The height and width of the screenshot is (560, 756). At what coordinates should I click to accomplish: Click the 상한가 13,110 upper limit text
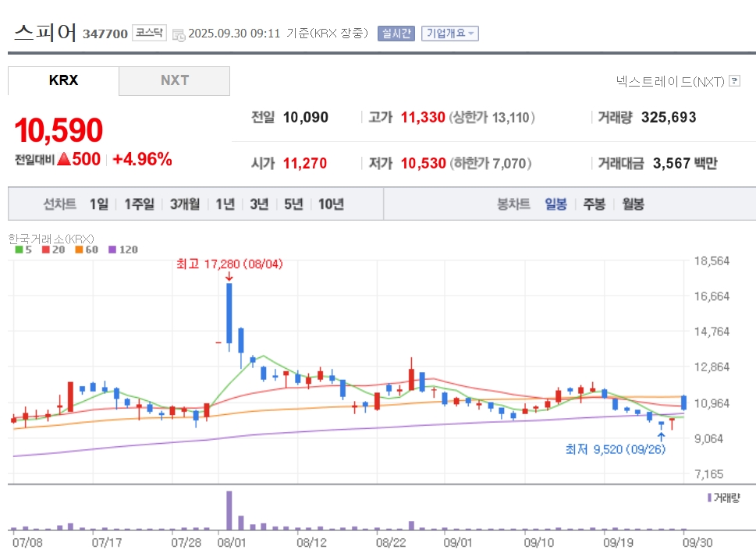[492, 117]
